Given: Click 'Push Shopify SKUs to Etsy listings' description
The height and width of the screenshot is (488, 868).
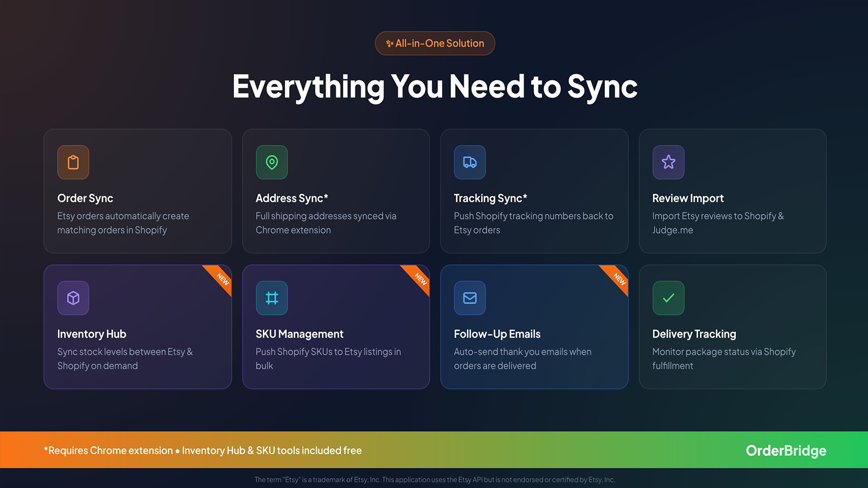Looking at the screenshot, I should pos(328,358).
